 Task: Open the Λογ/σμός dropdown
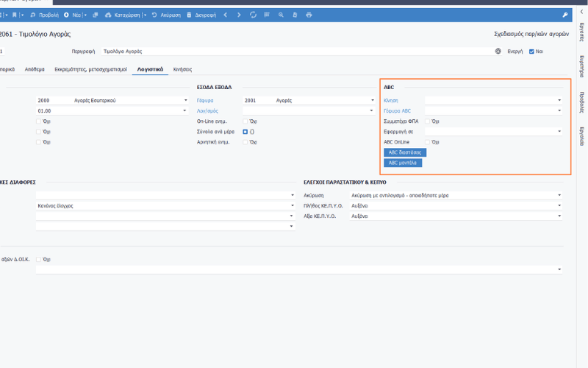pyautogui.click(x=371, y=111)
